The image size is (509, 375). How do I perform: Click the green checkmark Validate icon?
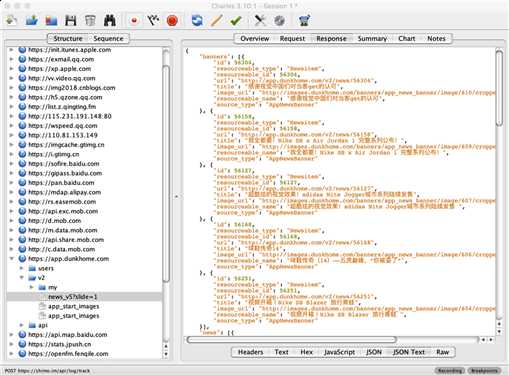236,21
